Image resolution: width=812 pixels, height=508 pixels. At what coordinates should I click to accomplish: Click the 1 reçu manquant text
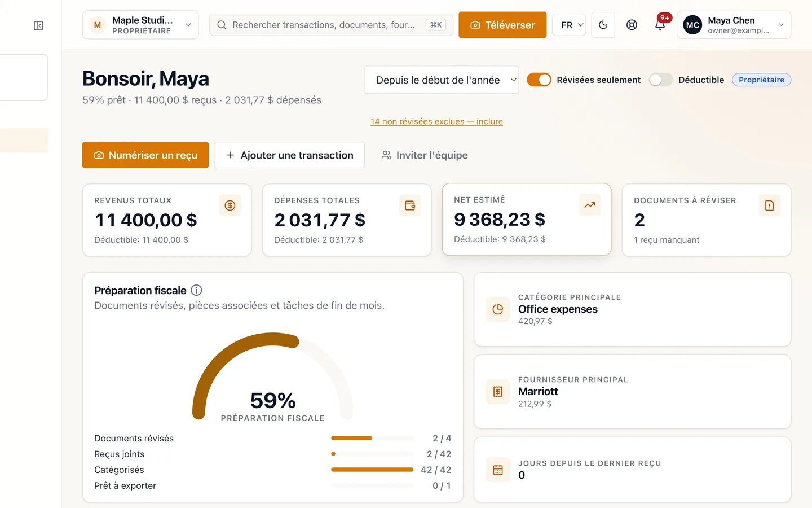pos(667,240)
